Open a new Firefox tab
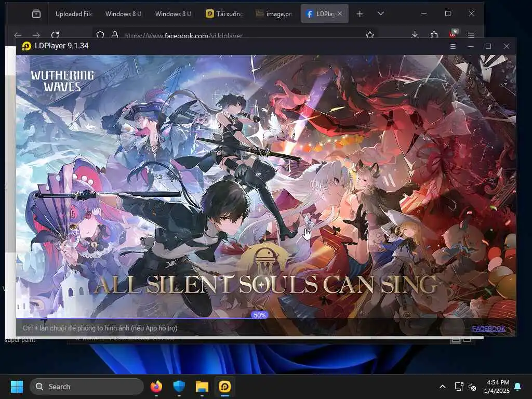This screenshot has height=399, width=532. (360, 14)
